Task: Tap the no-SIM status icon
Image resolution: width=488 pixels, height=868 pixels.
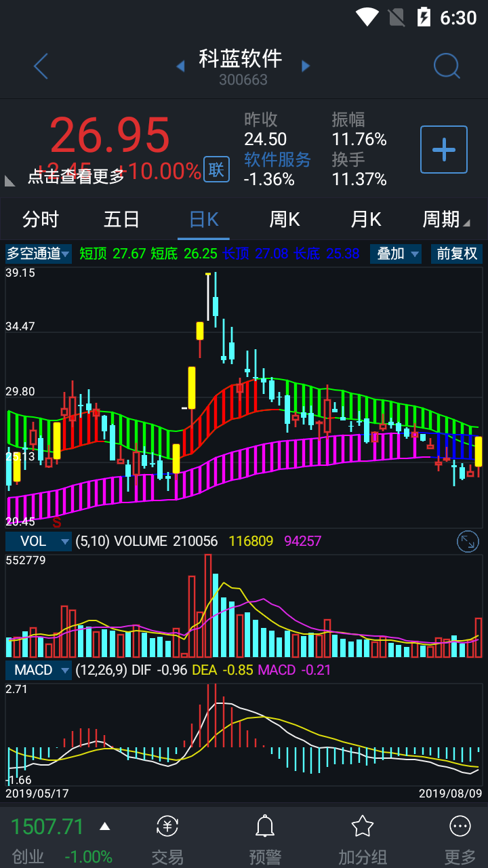Action: (396, 17)
